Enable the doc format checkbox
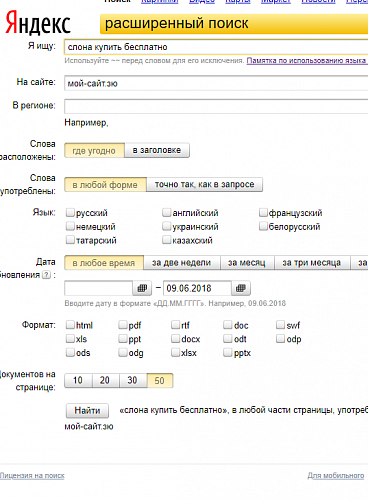Screen dimensions: 368x500 coord(228,325)
